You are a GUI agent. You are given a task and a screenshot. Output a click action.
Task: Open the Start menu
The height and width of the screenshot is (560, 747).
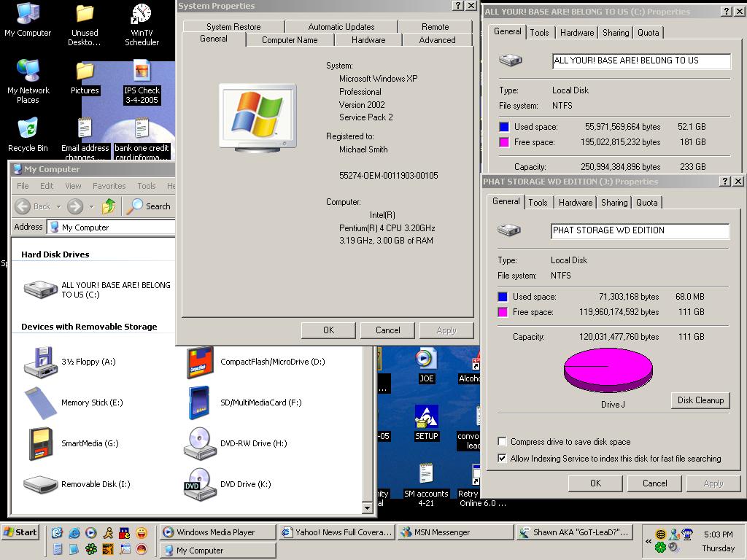20,532
